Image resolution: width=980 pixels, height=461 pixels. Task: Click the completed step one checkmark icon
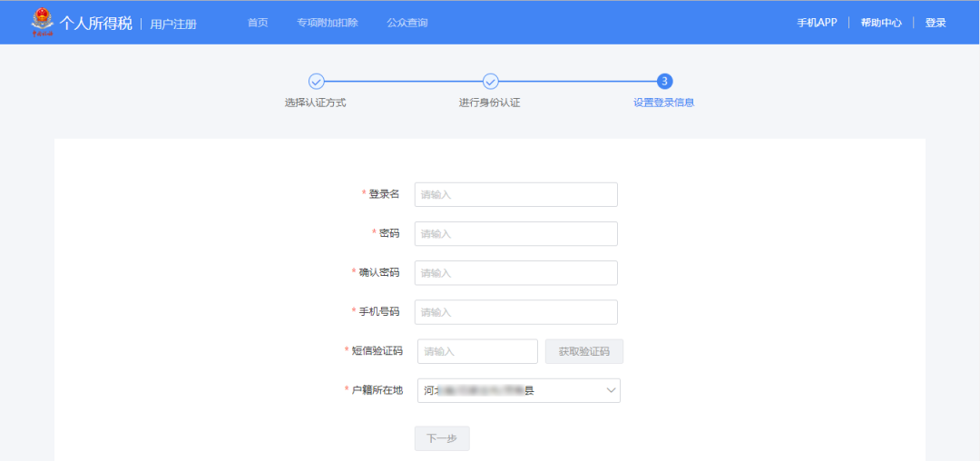(x=316, y=82)
